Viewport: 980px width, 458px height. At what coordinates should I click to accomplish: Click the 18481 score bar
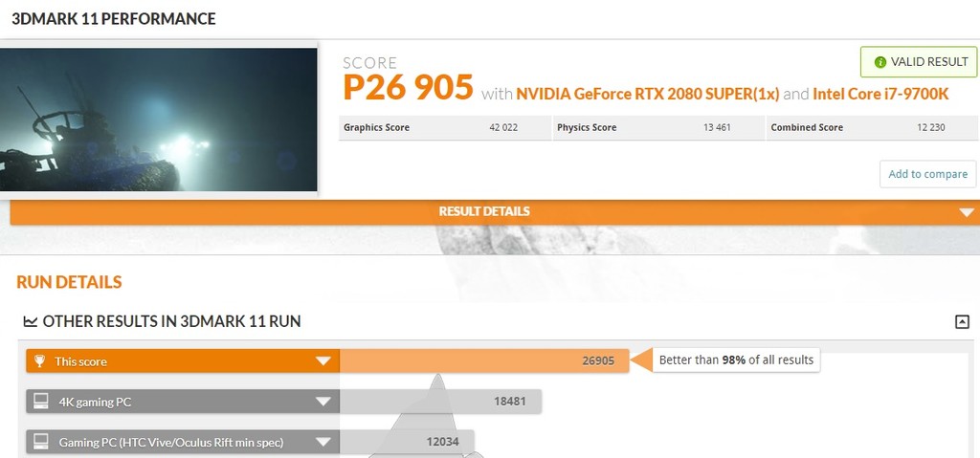pos(440,402)
